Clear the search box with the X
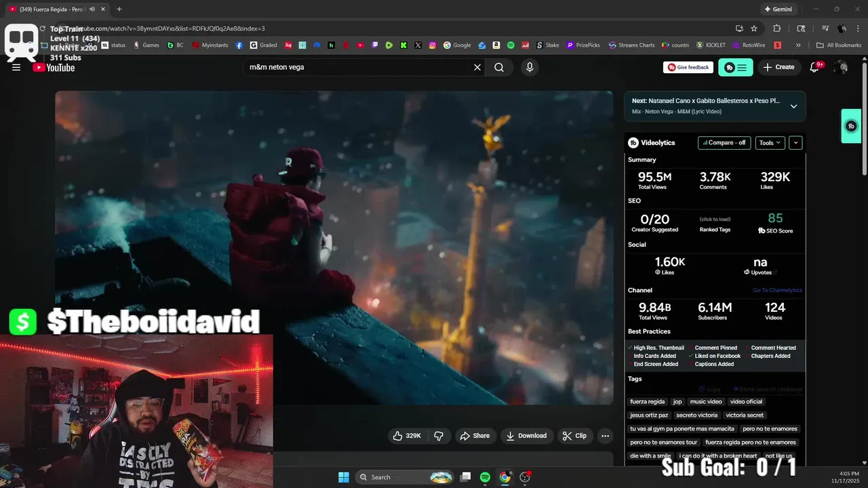Viewport: 868px width, 488px height. click(x=477, y=67)
